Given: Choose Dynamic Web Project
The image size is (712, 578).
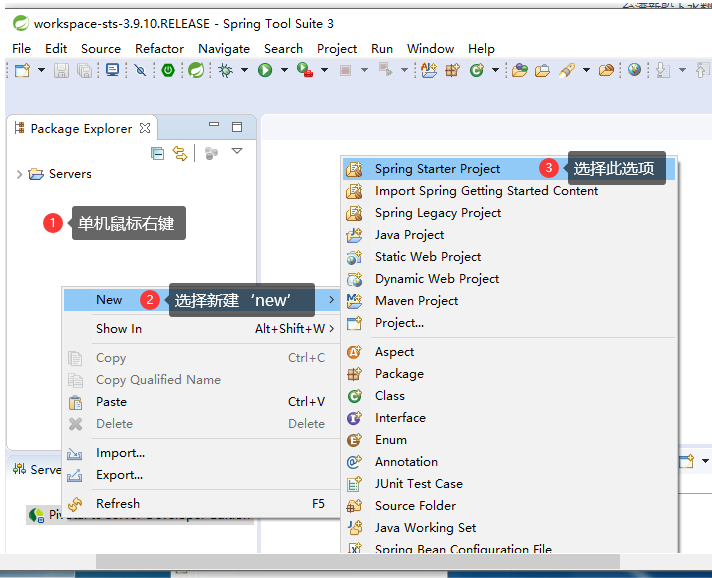Looking at the screenshot, I should pyautogui.click(x=509, y=279).
